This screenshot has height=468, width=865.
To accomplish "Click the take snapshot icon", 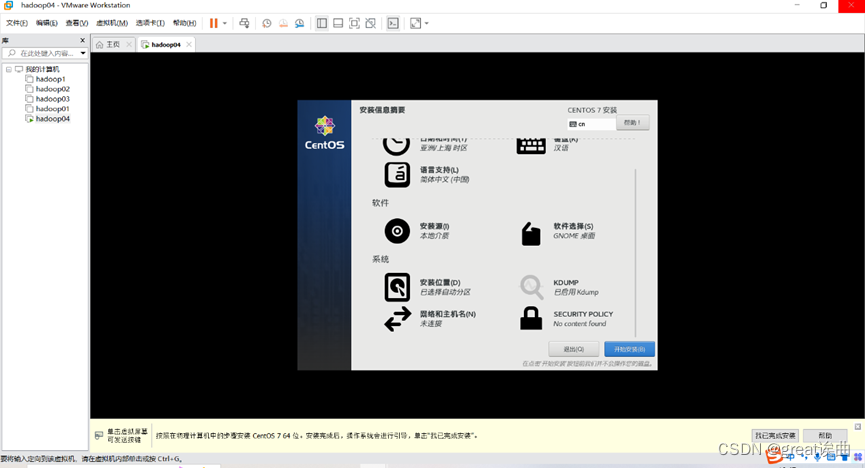I will [266, 23].
